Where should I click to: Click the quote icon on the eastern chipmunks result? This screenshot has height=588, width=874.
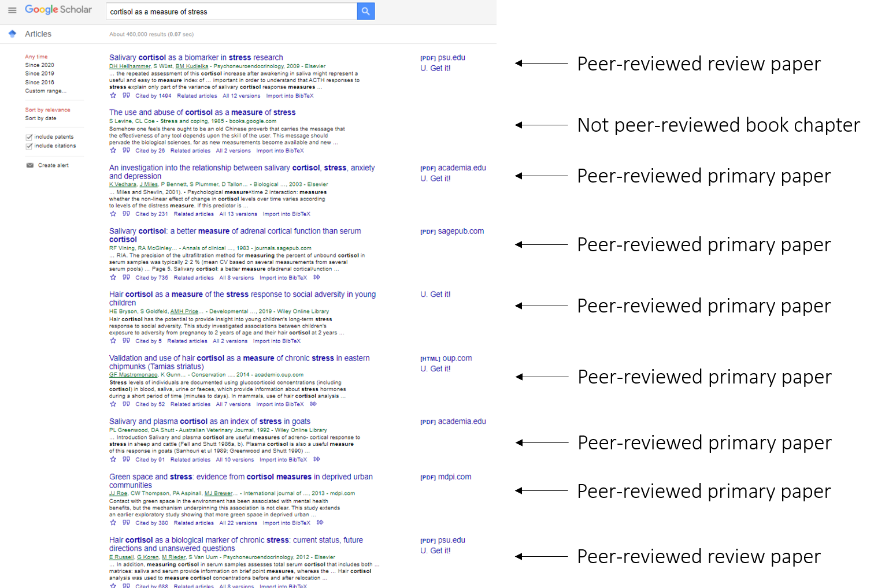click(126, 404)
